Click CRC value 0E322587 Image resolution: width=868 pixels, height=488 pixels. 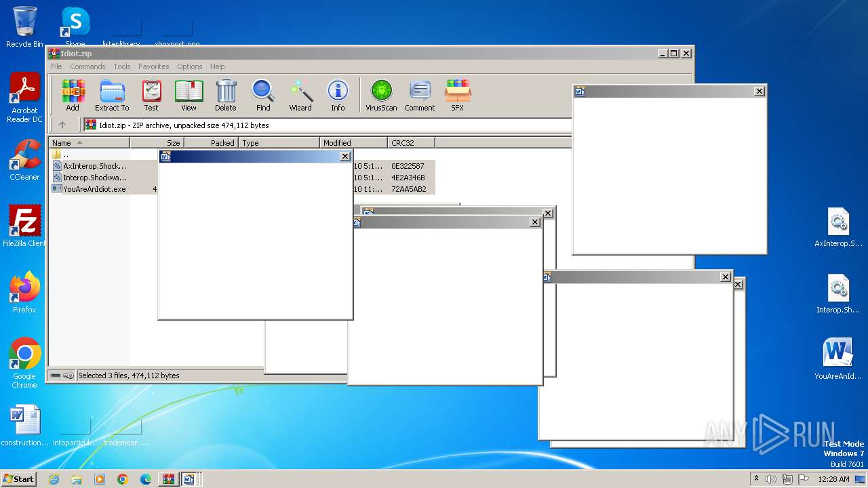(x=408, y=166)
